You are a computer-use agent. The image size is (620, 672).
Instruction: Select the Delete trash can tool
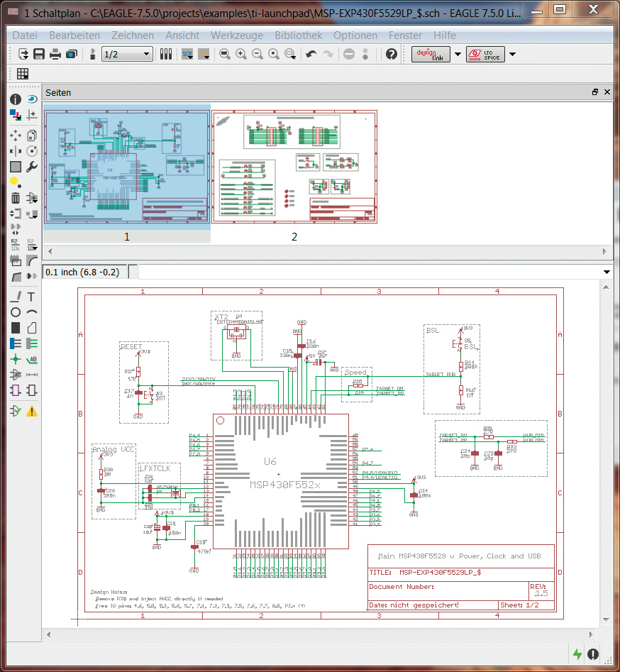coord(15,197)
